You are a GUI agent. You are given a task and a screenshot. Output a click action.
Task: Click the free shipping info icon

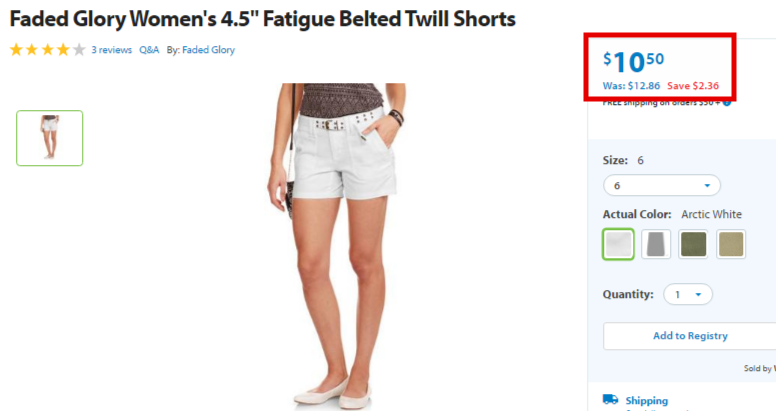(727, 103)
